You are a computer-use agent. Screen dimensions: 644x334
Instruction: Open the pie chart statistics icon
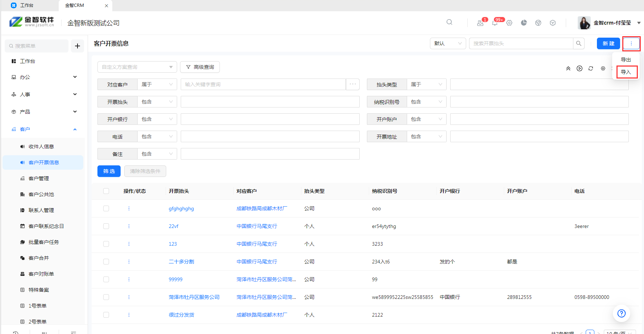click(x=524, y=23)
